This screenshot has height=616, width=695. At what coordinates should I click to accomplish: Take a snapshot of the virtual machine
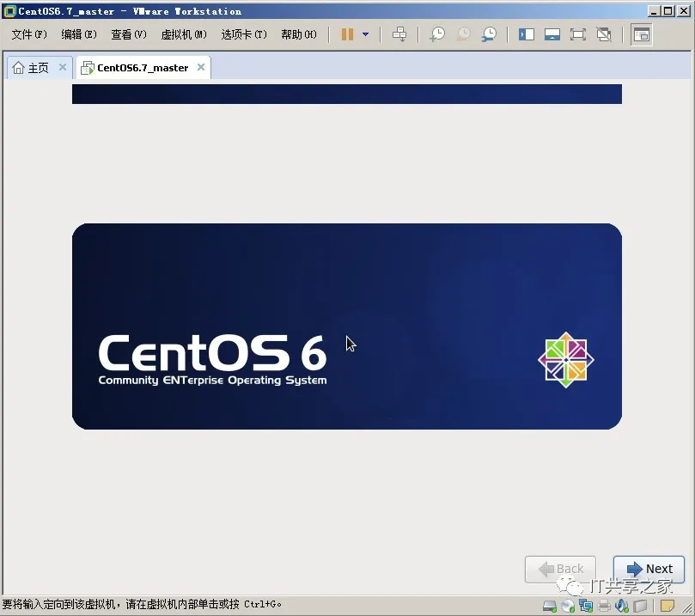[437, 34]
